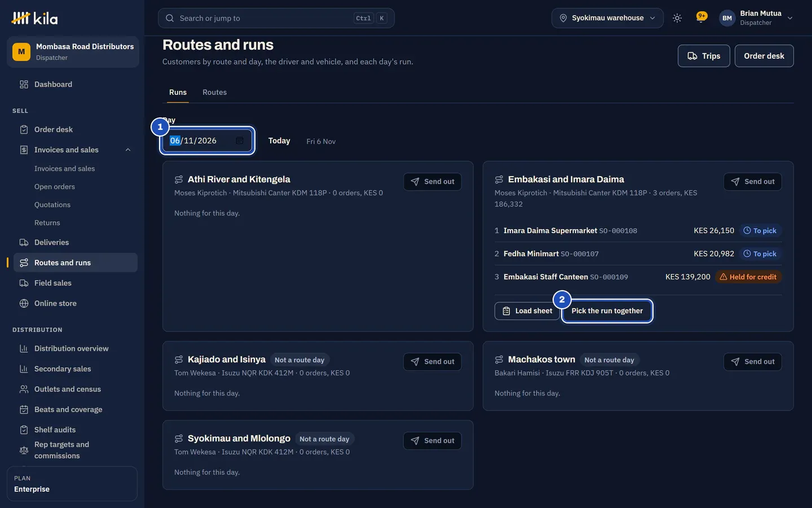Open the Brian Mutua account menu
Image resolution: width=812 pixels, height=508 pixels.
click(x=756, y=18)
